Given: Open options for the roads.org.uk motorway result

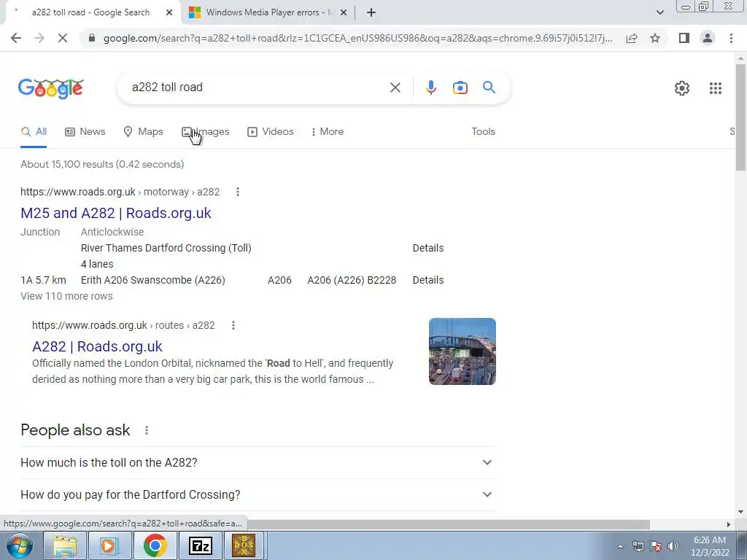Looking at the screenshot, I should [238, 192].
